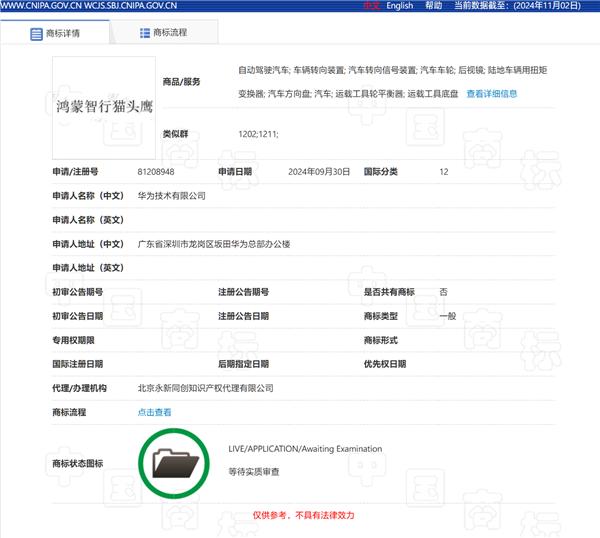Screen dimensions: 600x538
Task: Click the red 仅供参考 disclaimer text
Action: (303, 515)
